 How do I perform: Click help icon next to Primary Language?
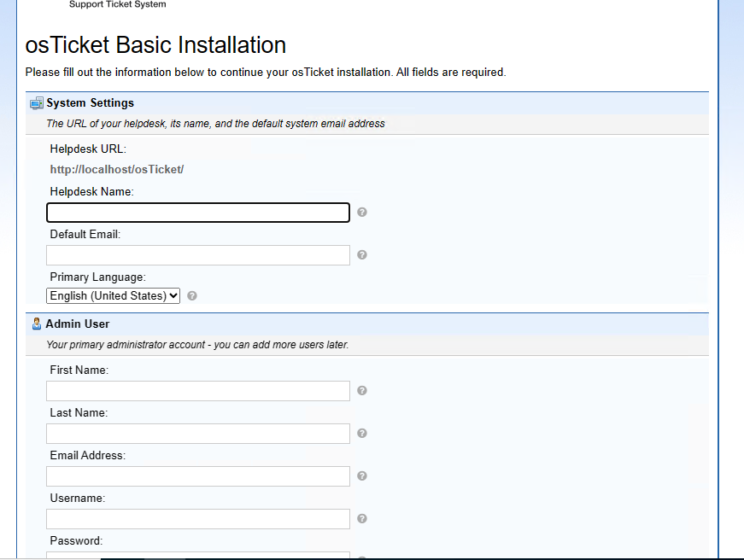192,295
